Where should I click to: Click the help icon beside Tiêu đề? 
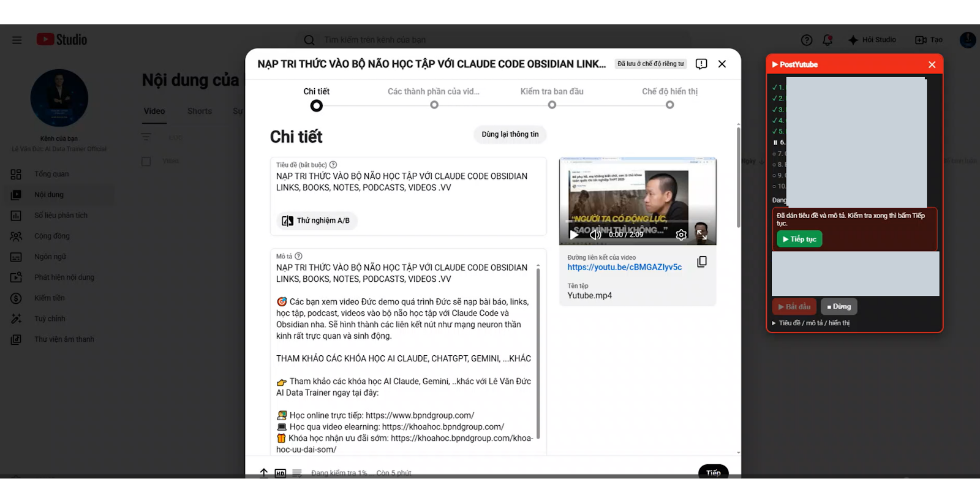point(333,165)
